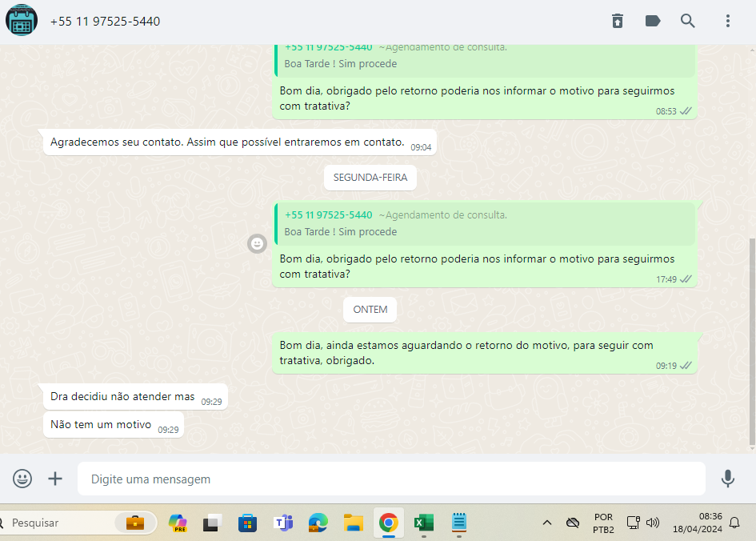Open Excel from the taskbar
756x541 pixels.
click(423, 523)
